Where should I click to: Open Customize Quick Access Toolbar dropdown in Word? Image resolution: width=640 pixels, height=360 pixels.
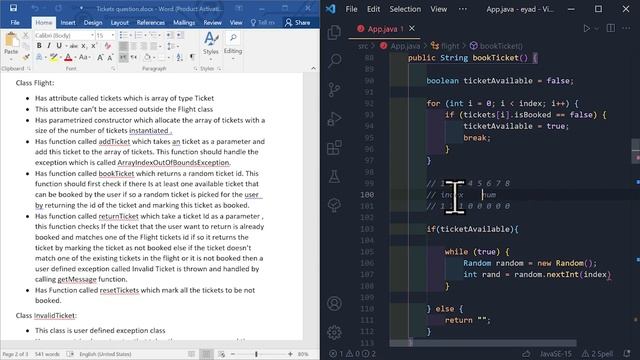81,8
